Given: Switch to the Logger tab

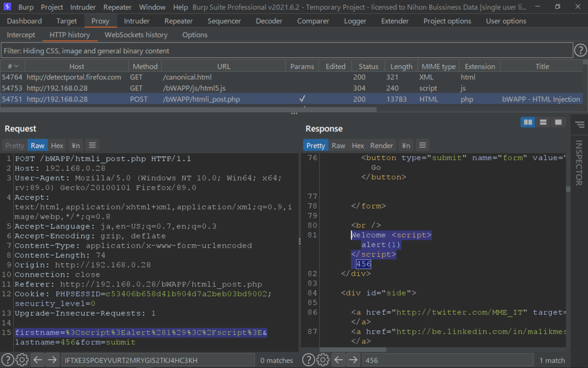Looking at the screenshot, I should click(355, 21).
